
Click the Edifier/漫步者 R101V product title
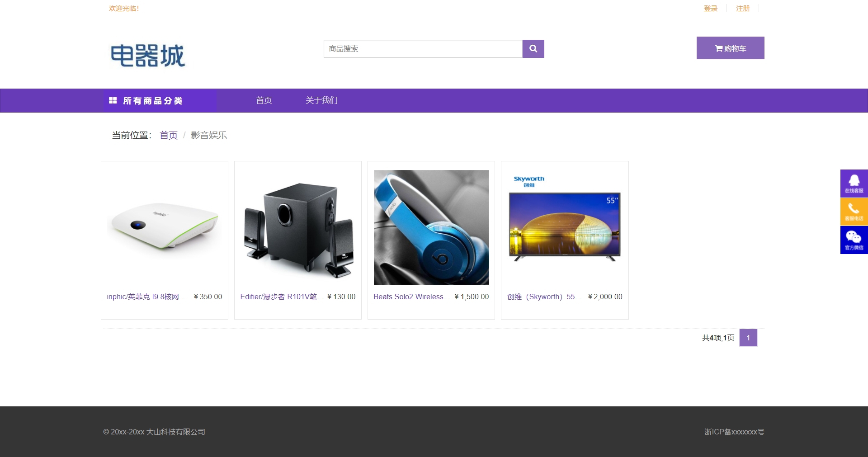[x=282, y=297]
